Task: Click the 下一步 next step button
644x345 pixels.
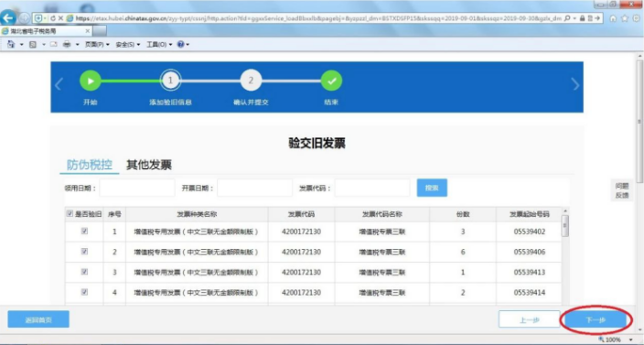Action: pyautogui.click(x=596, y=319)
